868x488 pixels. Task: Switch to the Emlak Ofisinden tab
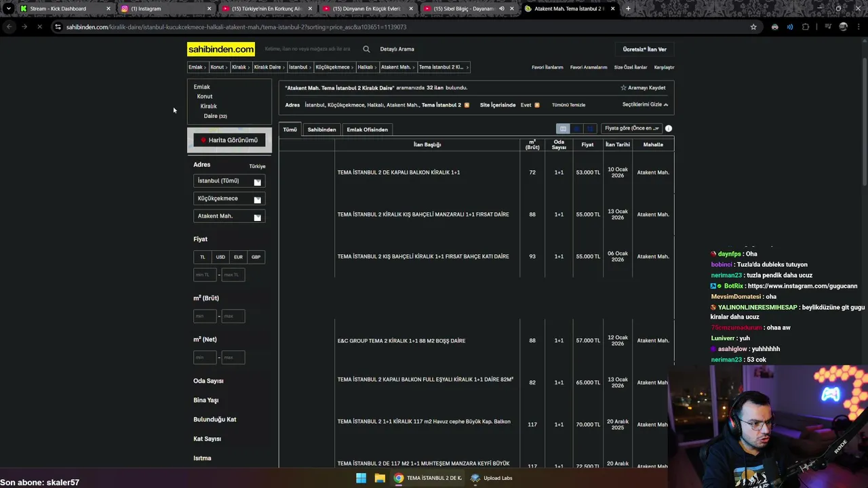pyautogui.click(x=367, y=129)
